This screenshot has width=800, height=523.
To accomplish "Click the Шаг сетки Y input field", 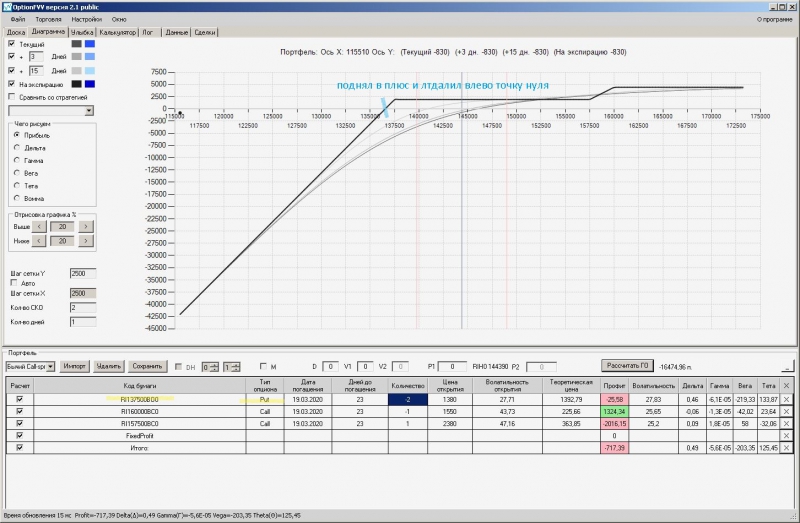I will click(x=83, y=273).
